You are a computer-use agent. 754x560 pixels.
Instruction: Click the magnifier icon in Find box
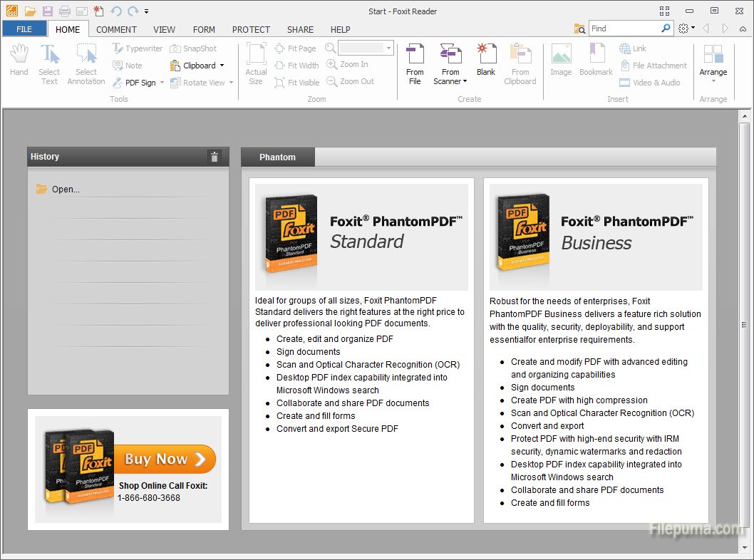pos(666,28)
